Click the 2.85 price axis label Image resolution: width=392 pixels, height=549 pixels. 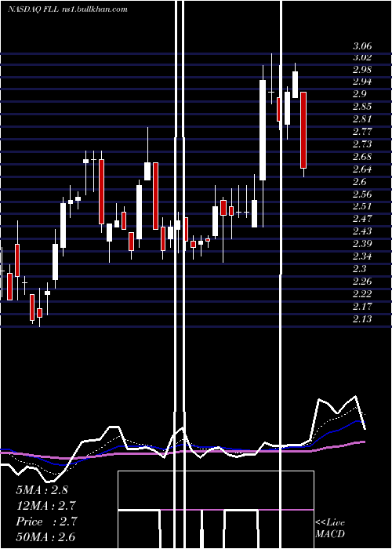362,107
